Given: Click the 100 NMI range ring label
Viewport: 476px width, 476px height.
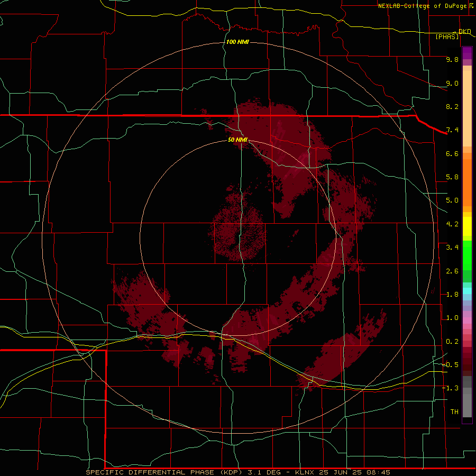Looking at the screenshot, I should (237, 42).
